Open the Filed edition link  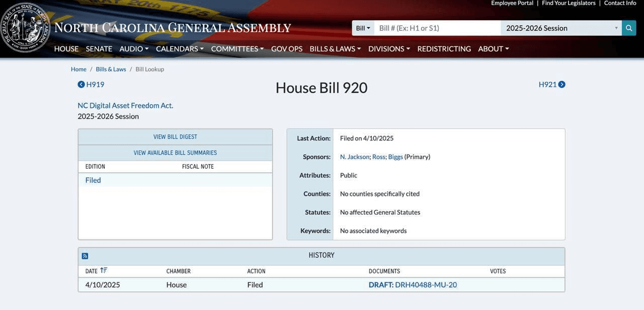(93, 180)
